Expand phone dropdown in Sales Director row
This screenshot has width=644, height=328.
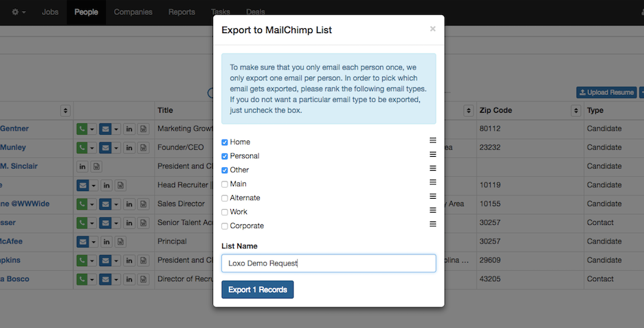(92, 204)
